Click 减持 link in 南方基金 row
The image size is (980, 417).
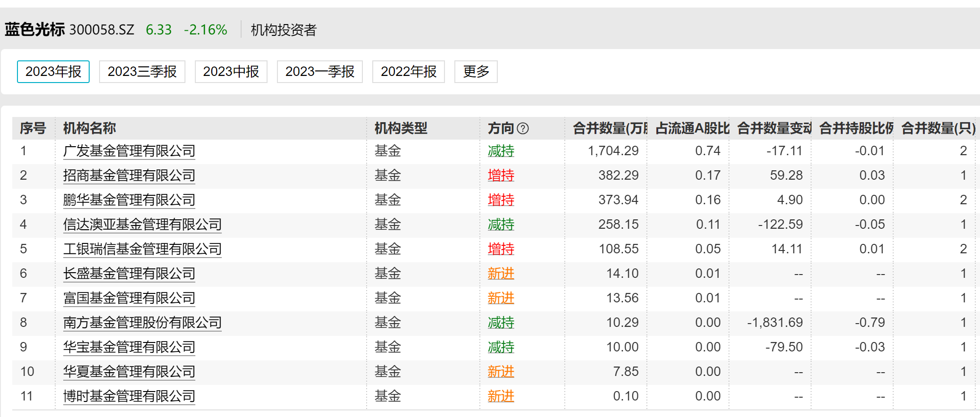(x=501, y=323)
